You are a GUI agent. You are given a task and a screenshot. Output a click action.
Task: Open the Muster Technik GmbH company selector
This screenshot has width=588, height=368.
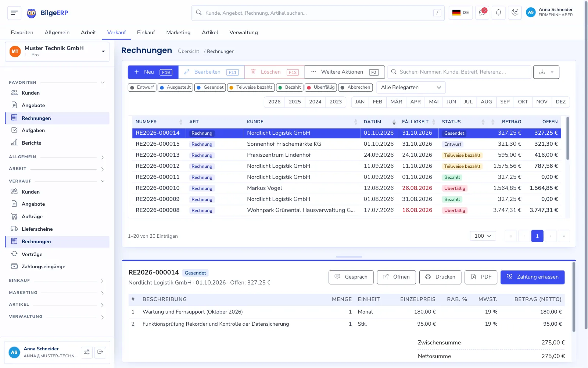(x=57, y=52)
